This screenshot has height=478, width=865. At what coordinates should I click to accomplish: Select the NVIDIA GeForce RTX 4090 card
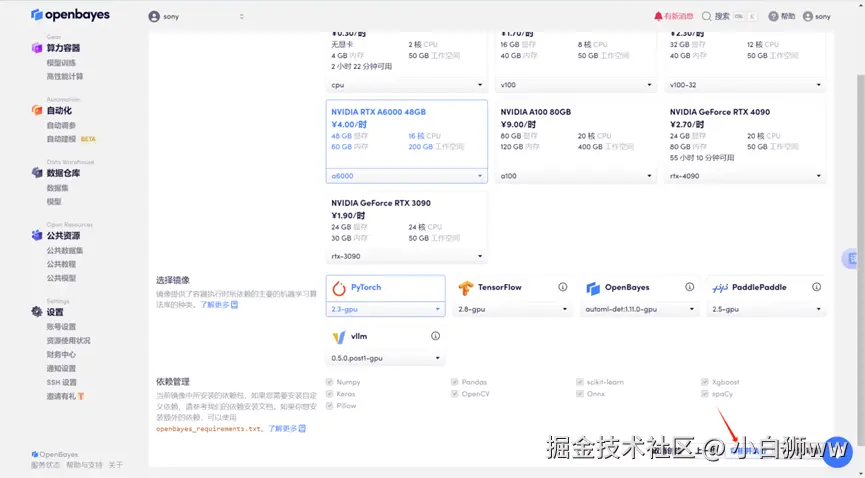click(x=745, y=142)
